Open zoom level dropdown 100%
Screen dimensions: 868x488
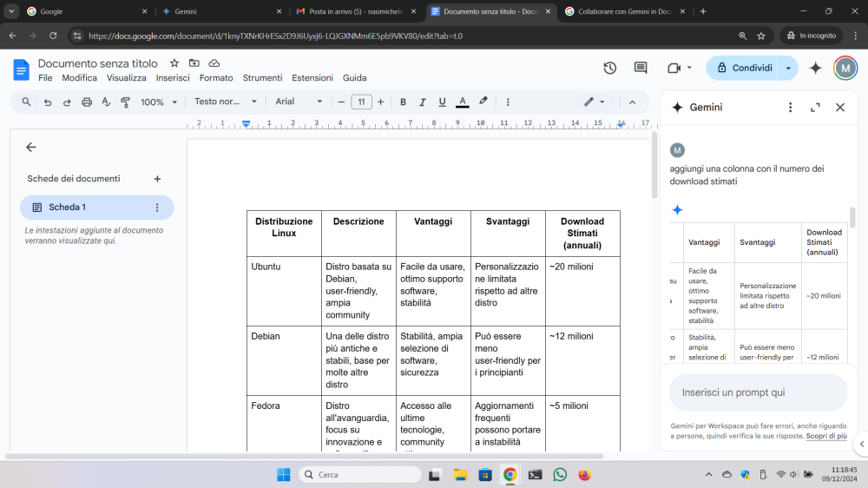[159, 102]
